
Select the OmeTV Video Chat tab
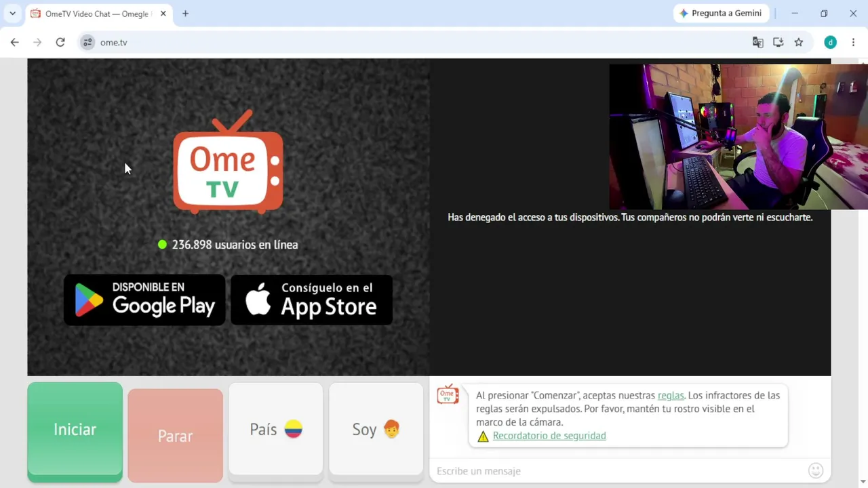tap(98, 14)
